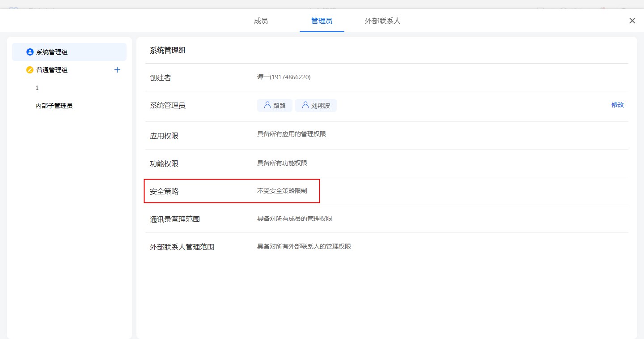Select 系统管理组 in the left panel
This screenshot has width=644, height=339.
(x=52, y=52)
